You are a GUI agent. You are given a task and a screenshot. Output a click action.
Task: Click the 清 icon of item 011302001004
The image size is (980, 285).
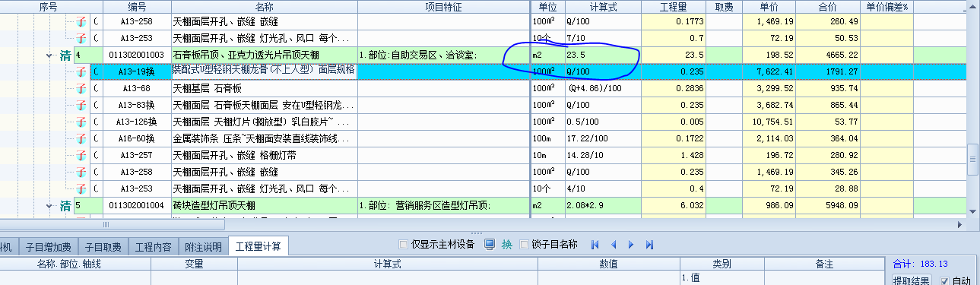pyautogui.click(x=65, y=206)
